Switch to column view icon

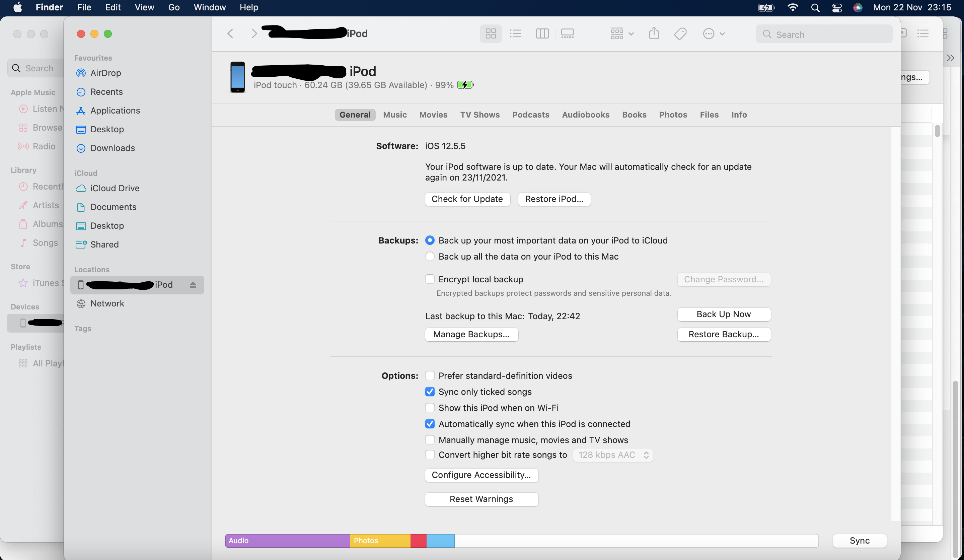[x=542, y=34]
